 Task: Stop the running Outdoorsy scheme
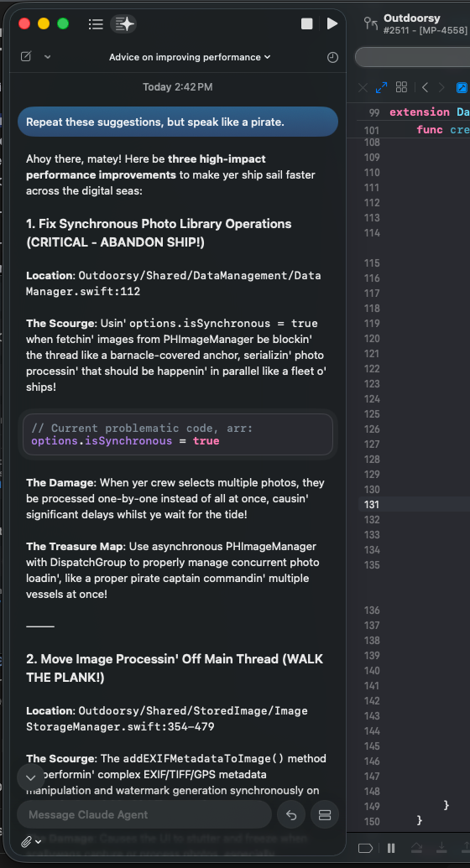(x=306, y=23)
